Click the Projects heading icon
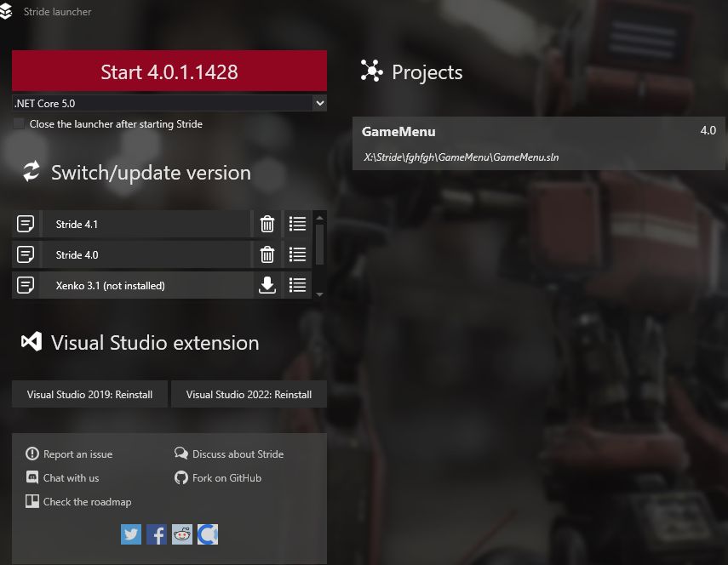This screenshot has width=728, height=565. pos(371,71)
